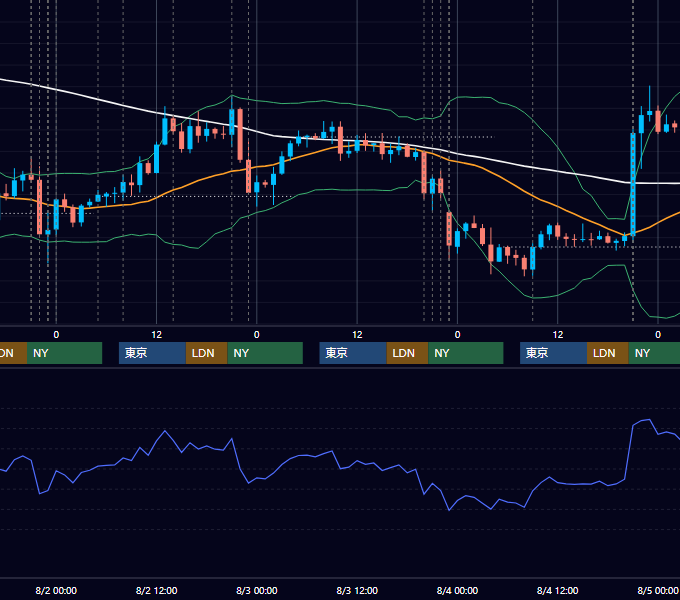This screenshot has width=680, height=600.
Task: Pick the 東京 session bar on 8/4
Action: tap(553, 353)
